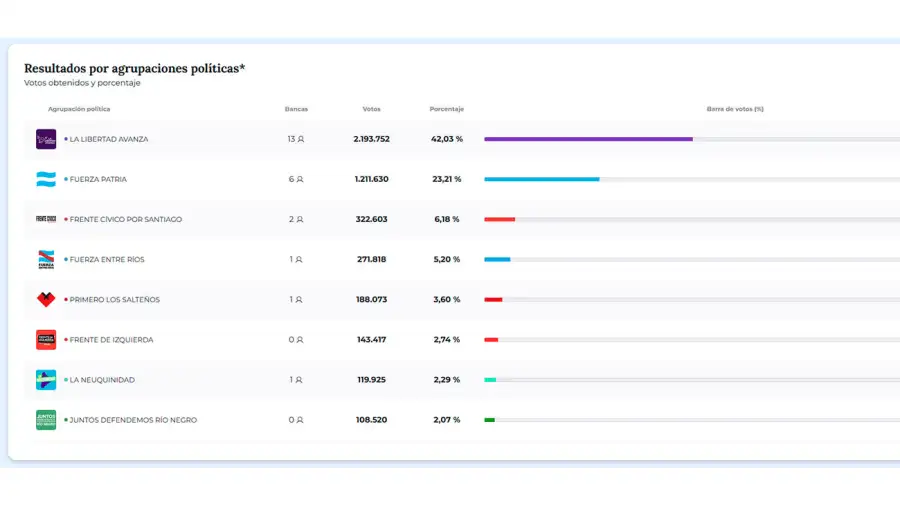Select the Porcentaje column header
Image resolution: width=900 pixels, height=505 pixels.
pos(446,108)
